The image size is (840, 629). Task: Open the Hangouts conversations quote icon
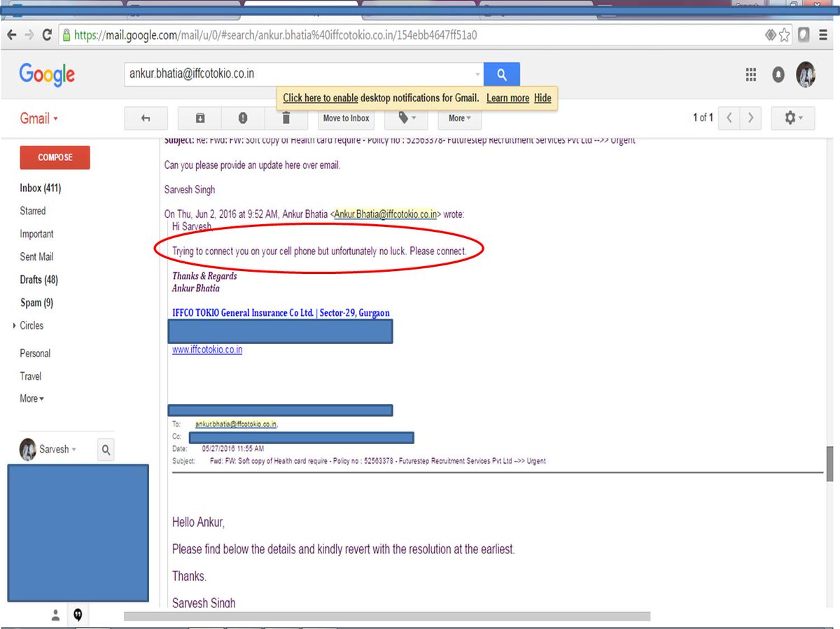78,615
